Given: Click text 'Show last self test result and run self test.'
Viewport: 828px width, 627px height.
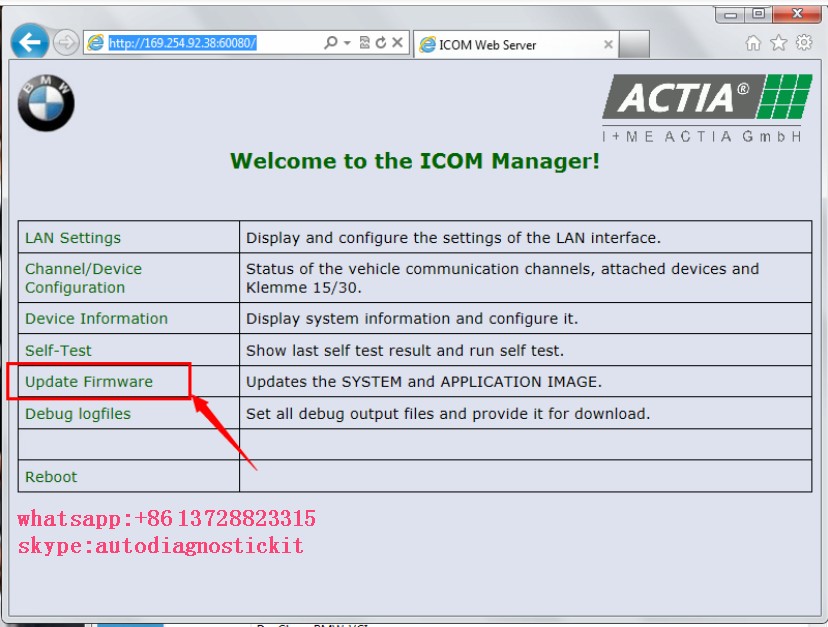Looking at the screenshot, I should tap(405, 350).
